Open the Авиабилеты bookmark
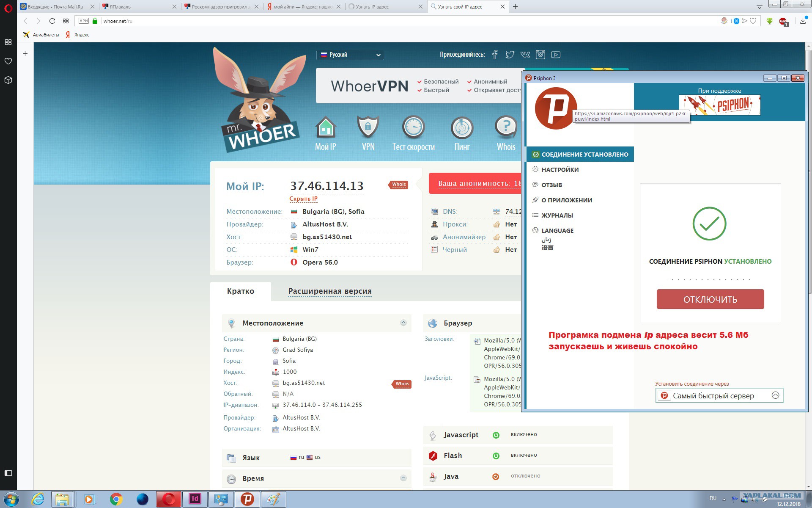 tap(41, 35)
